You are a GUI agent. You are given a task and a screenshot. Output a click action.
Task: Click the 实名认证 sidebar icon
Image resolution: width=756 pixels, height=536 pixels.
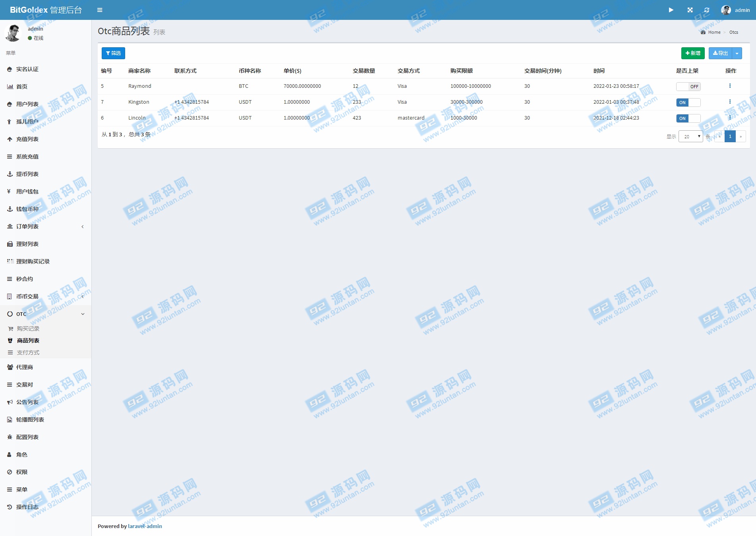click(x=10, y=69)
